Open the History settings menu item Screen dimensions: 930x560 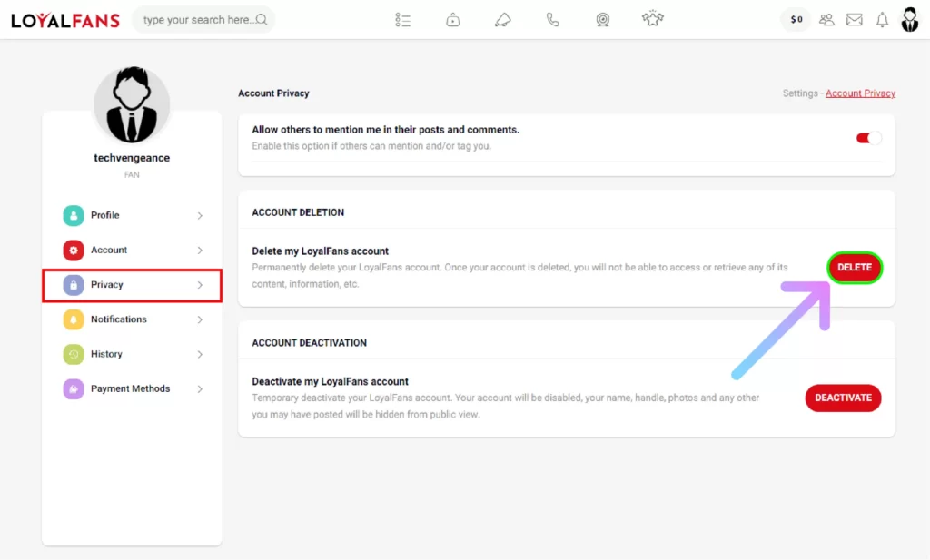click(133, 354)
